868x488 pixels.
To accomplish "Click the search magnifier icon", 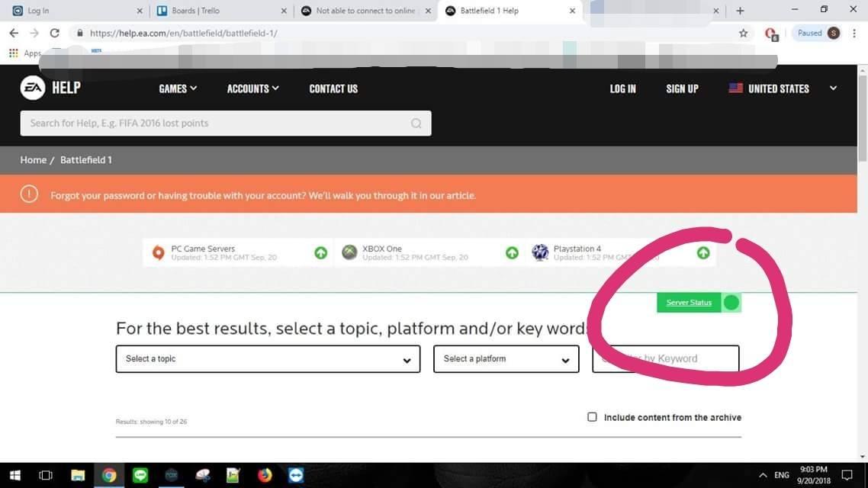I will (x=416, y=124).
